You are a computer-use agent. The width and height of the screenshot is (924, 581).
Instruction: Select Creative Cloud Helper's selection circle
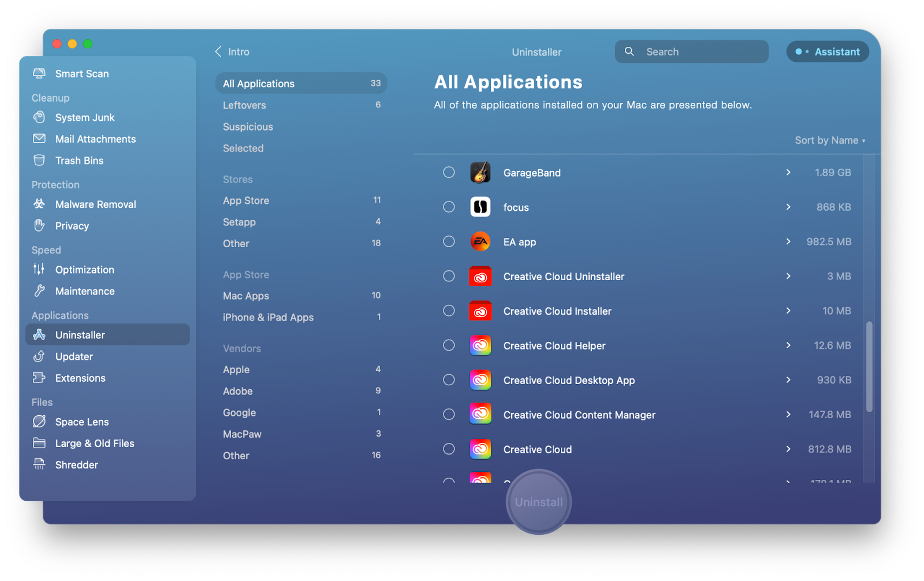(x=449, y=345)
